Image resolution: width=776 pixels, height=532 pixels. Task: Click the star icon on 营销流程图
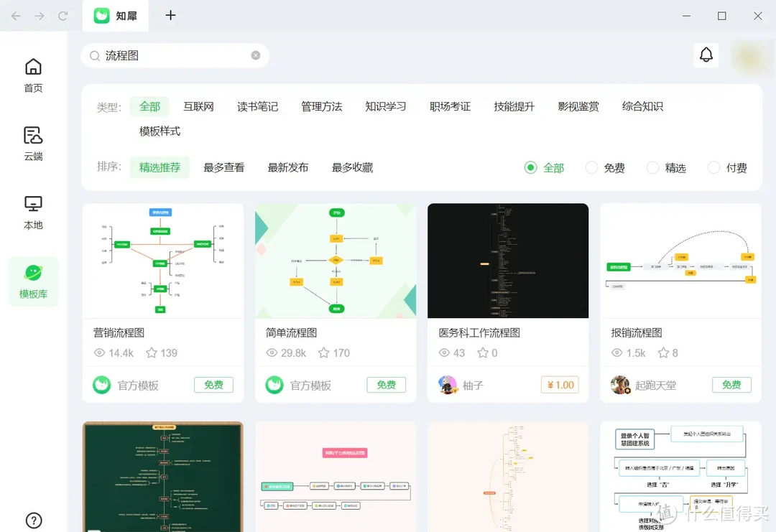(x=152, y=353)
